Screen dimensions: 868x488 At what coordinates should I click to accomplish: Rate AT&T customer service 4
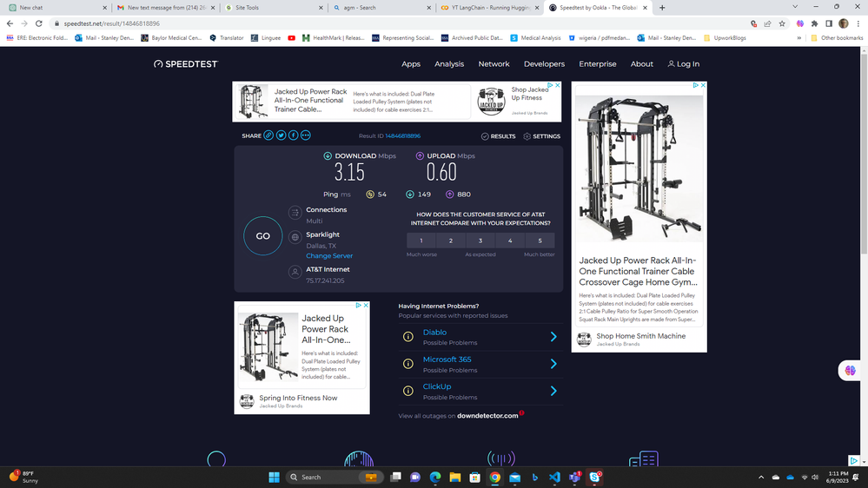point(510,241)
